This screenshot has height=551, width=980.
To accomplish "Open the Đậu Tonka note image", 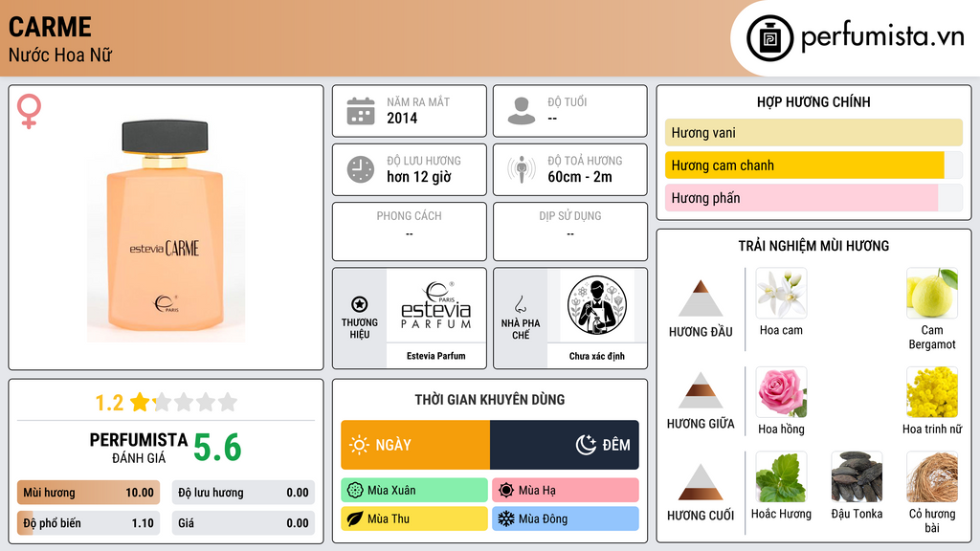I will pos(857,477).
